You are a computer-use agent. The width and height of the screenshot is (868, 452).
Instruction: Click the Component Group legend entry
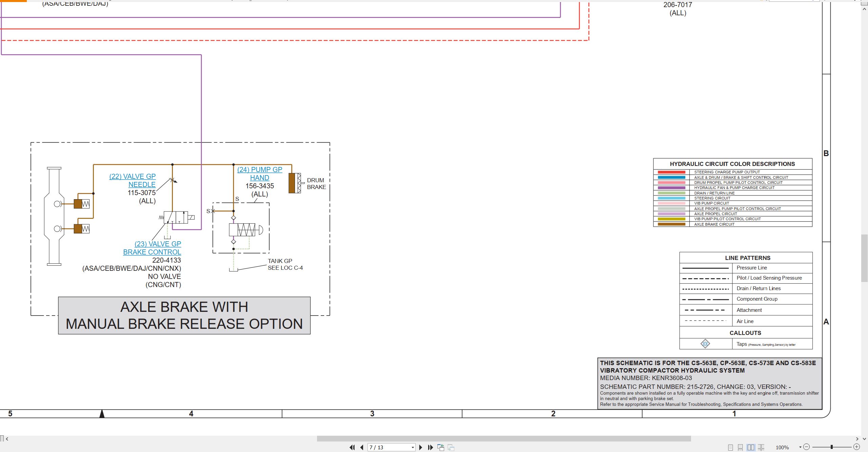(757, 299)
